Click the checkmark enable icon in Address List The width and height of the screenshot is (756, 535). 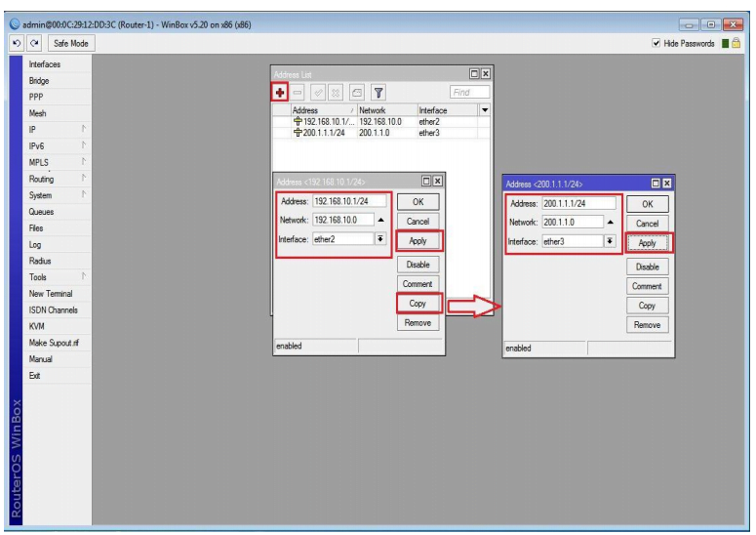pyautogui.click(x=318, y=92)
